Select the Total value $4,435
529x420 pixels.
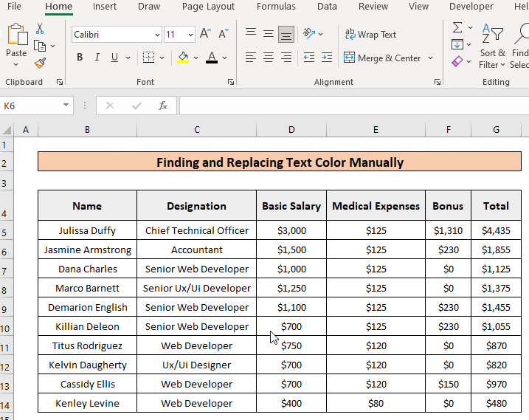(496, 230)
